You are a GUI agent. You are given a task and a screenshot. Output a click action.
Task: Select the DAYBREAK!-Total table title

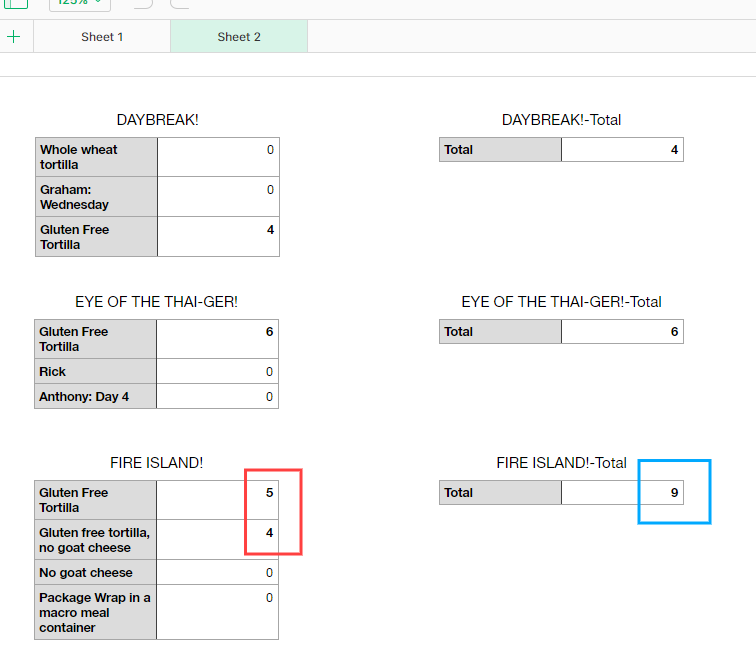coord(561,120)
